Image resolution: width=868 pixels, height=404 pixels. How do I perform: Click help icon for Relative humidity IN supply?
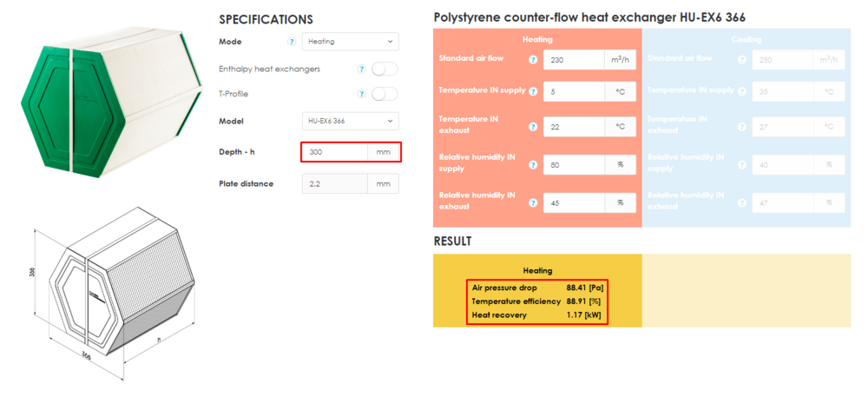tap(533, 164)
